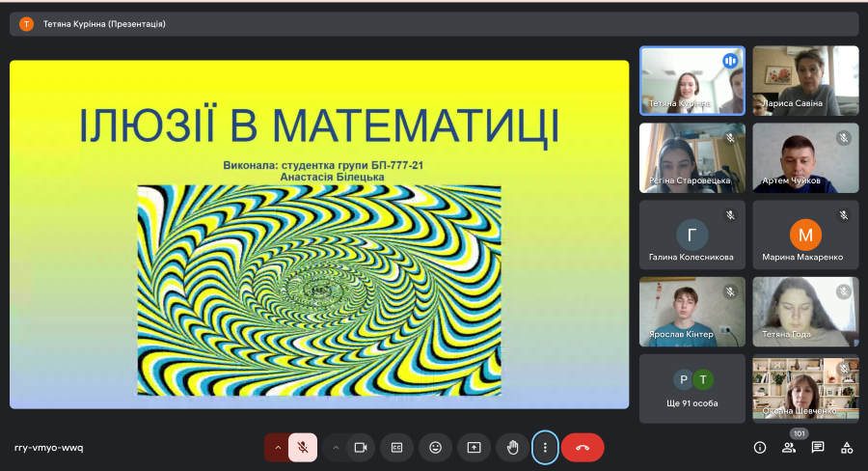Select Тетяна Курінна video tile
The image size is (868, 471).
692,81
